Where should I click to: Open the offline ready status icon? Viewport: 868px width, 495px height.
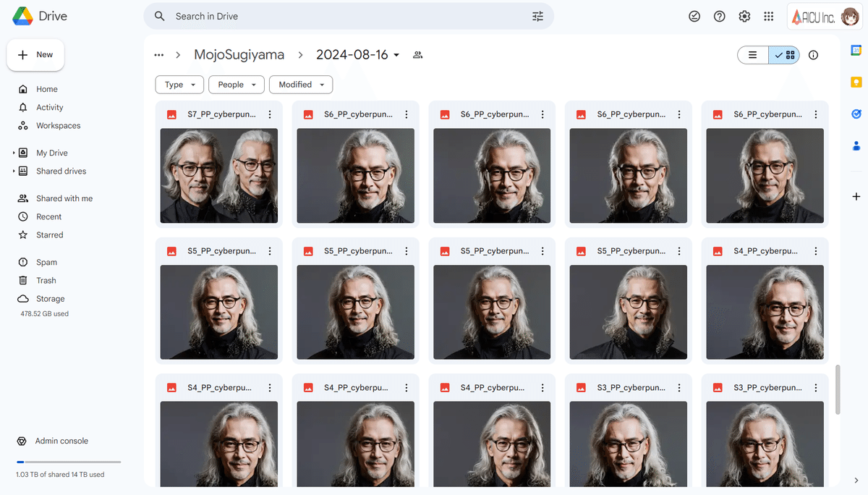click(694, 16)
